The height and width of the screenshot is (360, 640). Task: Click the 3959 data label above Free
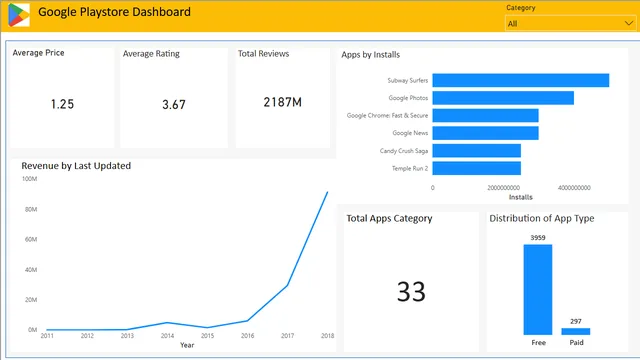click(x=538, y=238)
